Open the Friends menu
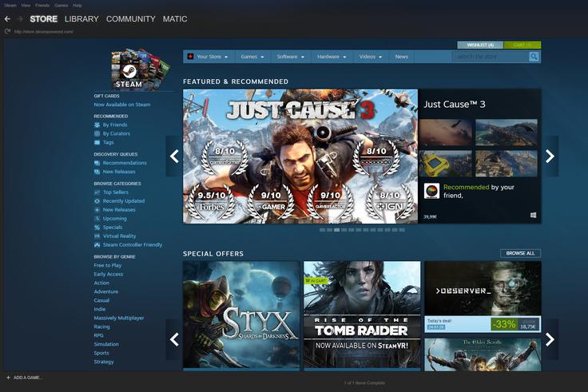Screen dimensions: 588x392 (x=42, y=6)
